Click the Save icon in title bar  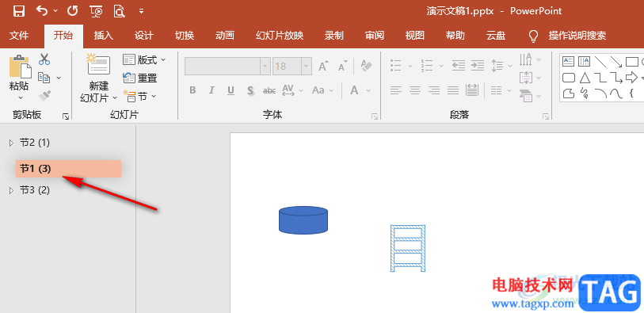[x=18, y=11]
